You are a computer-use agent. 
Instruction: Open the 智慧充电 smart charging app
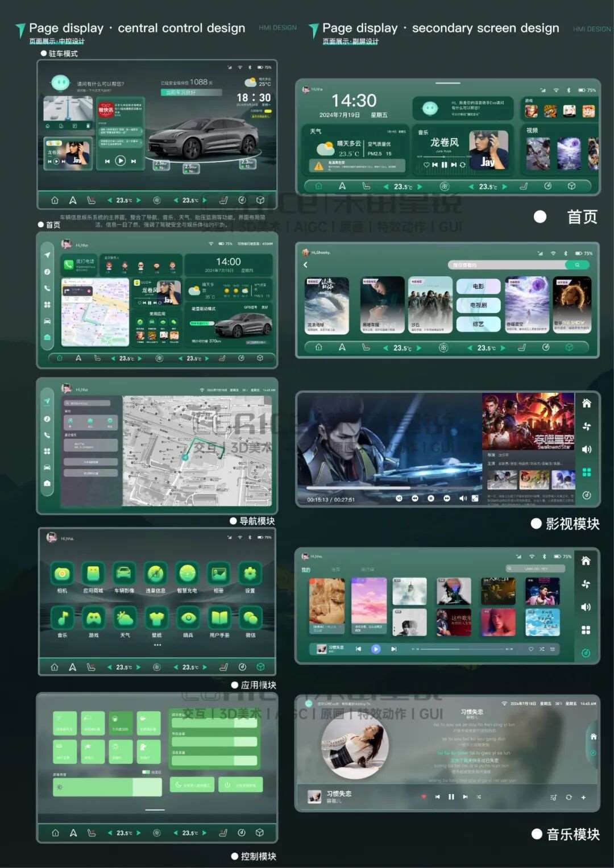pyautogui.click(x=187, y=574)
